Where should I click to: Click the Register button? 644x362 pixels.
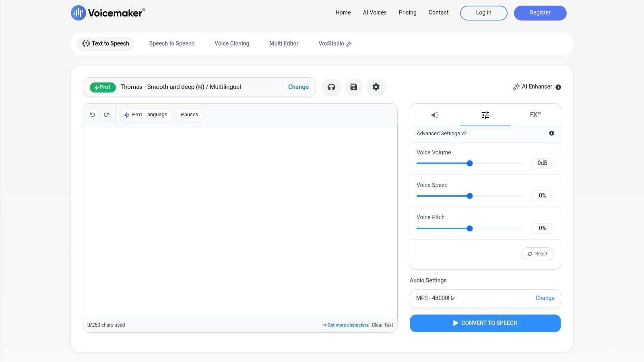pyautogui.click(x=540, y=13)
